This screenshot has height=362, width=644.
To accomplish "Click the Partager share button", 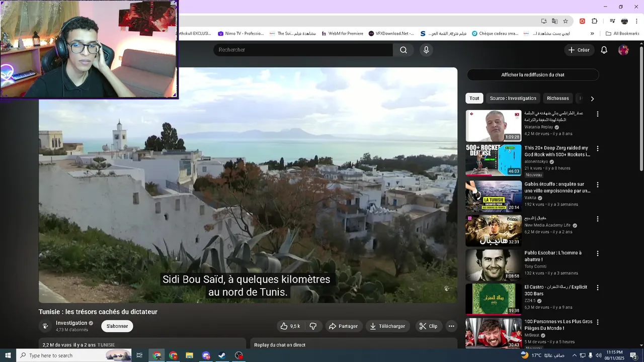I will pos(343,326).
